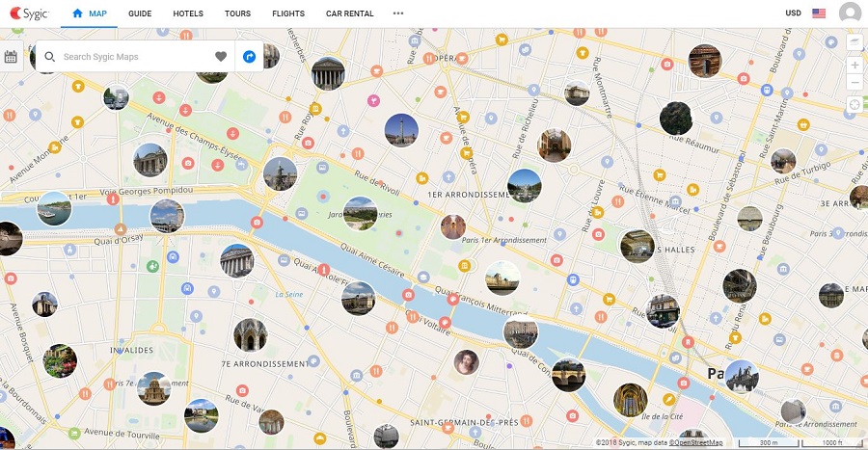Select the yellow shopping basket marker near Rue Saint-Martin
Viewport: 868px width, 450px height.
point(803,125)
